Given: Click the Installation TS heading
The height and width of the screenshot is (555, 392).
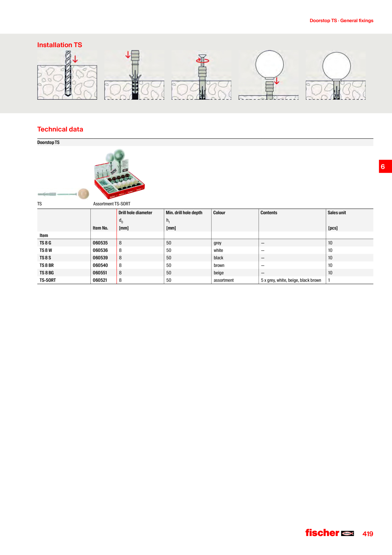Looking at the screenshot, I should click(x=59, y=45).
